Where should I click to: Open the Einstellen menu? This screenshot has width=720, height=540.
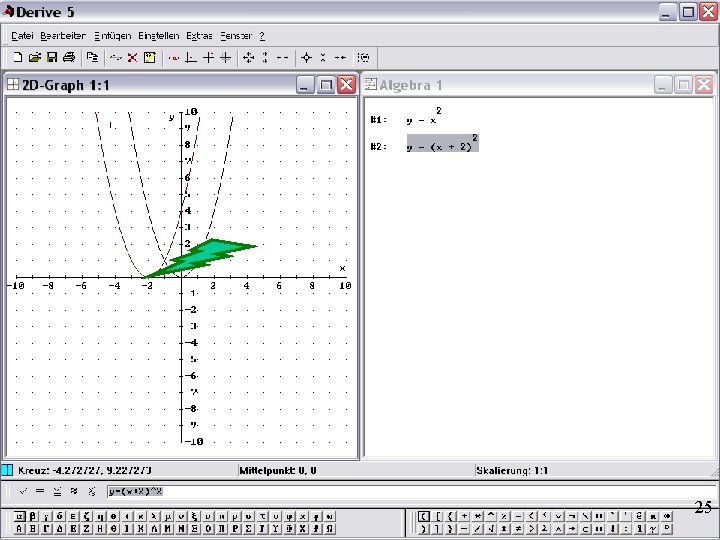(x=159, y=35)
